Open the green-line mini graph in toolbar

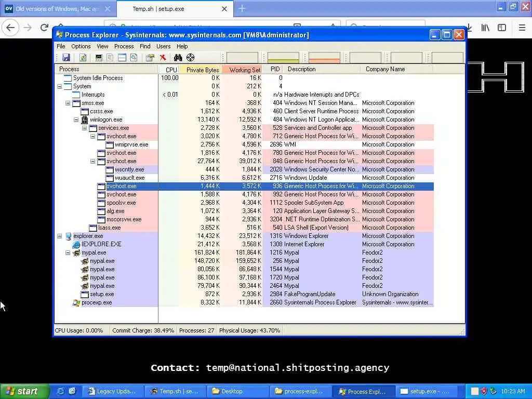point(283,58)
